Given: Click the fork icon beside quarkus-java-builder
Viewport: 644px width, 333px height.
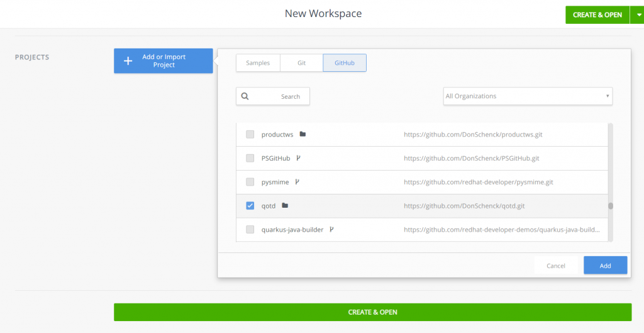Looking at the screenshot, I should [331, 230].
